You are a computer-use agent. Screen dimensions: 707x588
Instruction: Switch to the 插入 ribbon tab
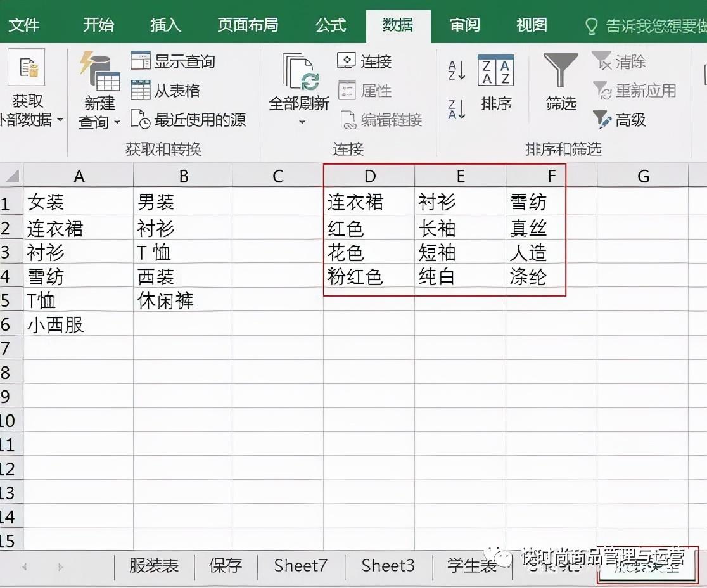coord(165,25)
